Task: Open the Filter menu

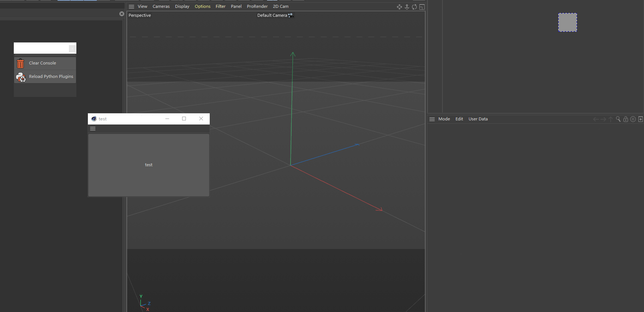Action: point(221,6)
